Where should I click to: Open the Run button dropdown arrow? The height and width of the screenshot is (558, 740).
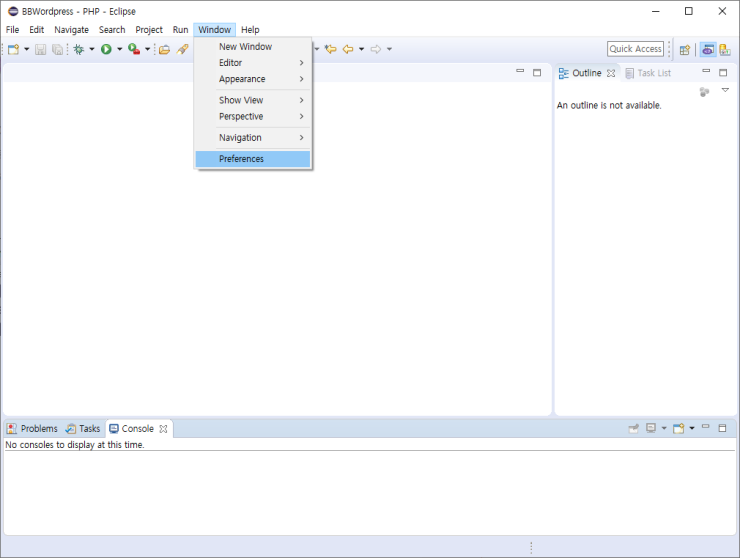[x=119, y=49]
